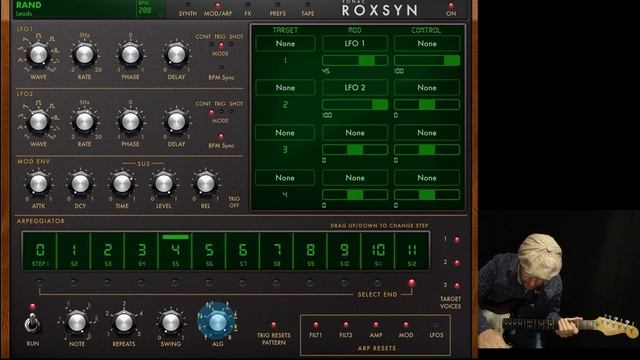Click arpeggiator STEP 1 cell
Viewport: 640px width, 360px height.
click(x=40, y=251)
